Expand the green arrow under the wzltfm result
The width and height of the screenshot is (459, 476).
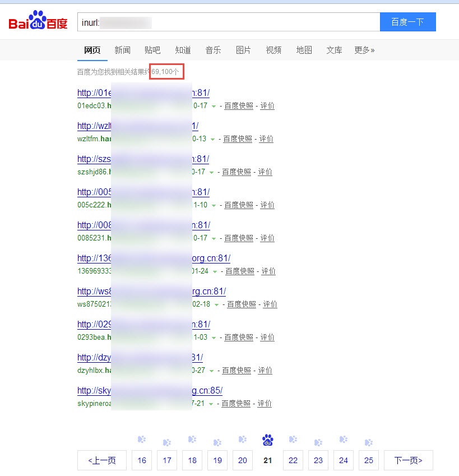coord(212,139)
